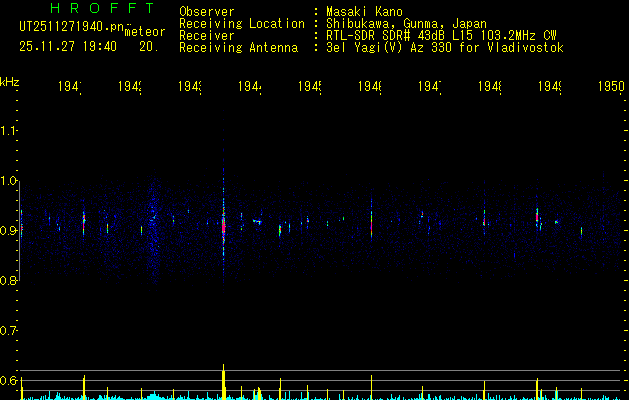Click the 'Observer' header label

coord(207,12)
